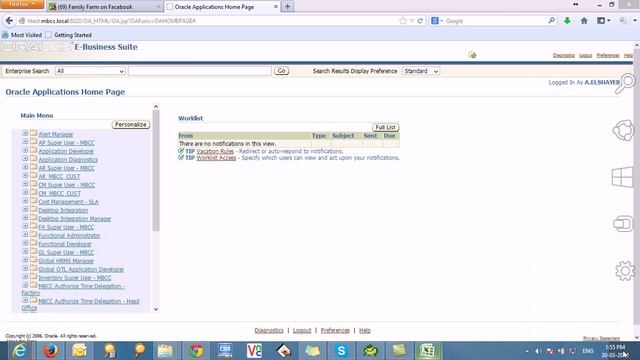Click the Logout link in the page footer
640x360 pixels.
click(x=302, y=331)
